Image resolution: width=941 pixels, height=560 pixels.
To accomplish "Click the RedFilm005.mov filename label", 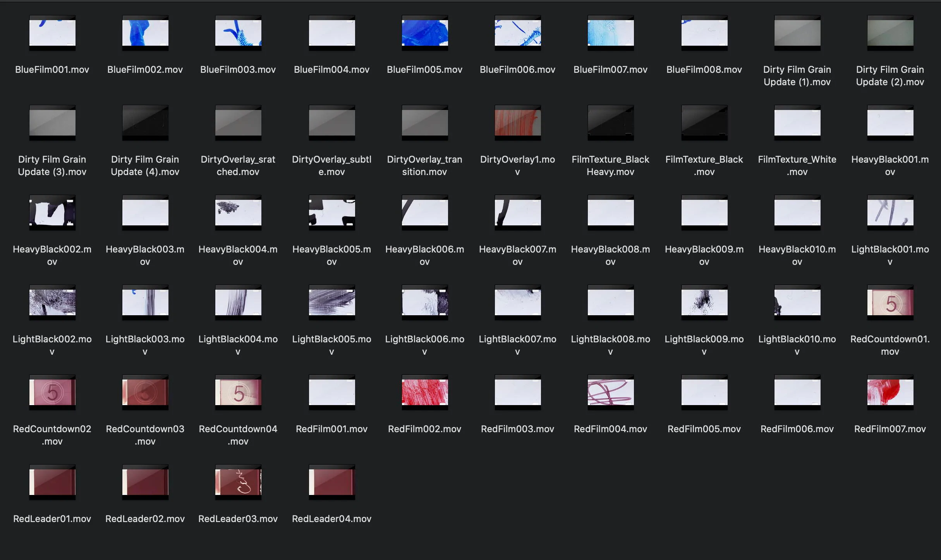I will click(704, 429).
